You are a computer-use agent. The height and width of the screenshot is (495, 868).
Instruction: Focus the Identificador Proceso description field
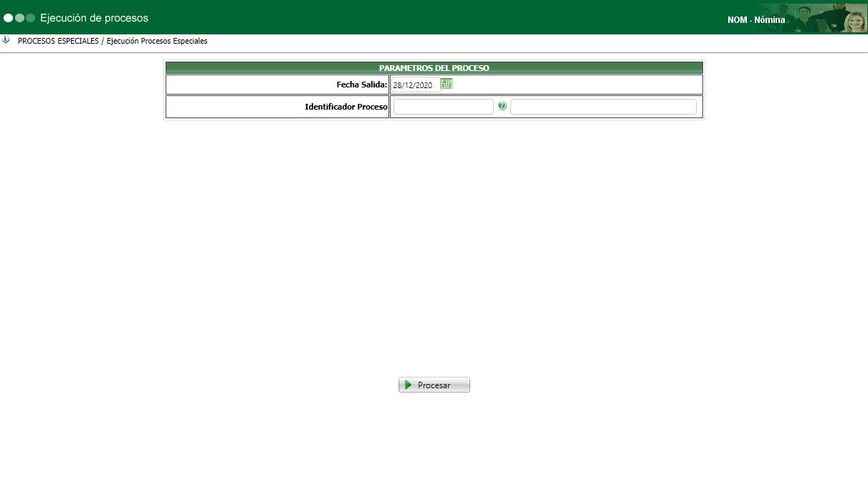pyautogui.click(x=604, y=107)
